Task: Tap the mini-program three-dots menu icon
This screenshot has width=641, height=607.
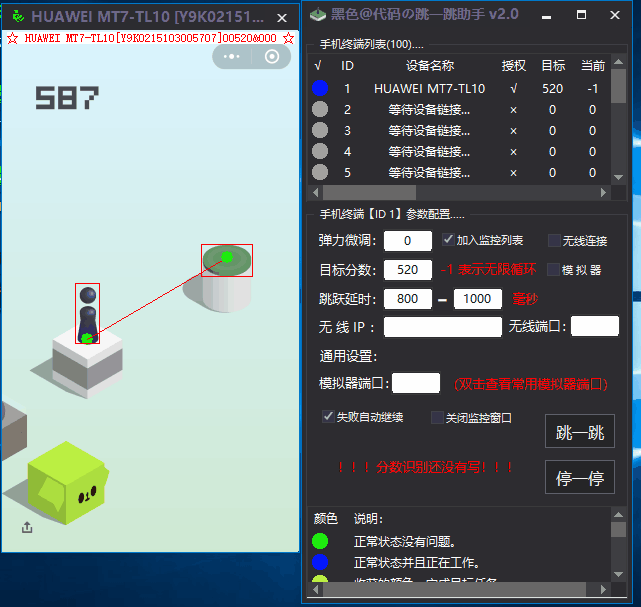Action: (x=232, y=57)
